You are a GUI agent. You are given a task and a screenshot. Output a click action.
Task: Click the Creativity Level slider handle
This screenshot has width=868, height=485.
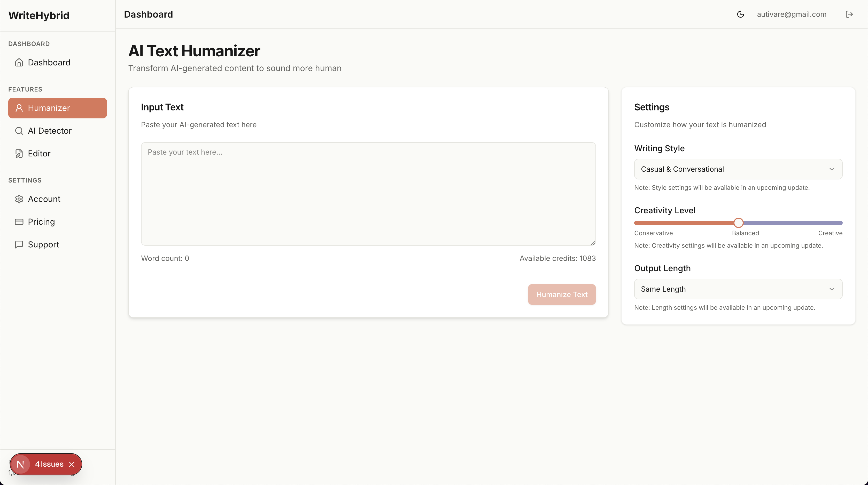coord(738,223)
